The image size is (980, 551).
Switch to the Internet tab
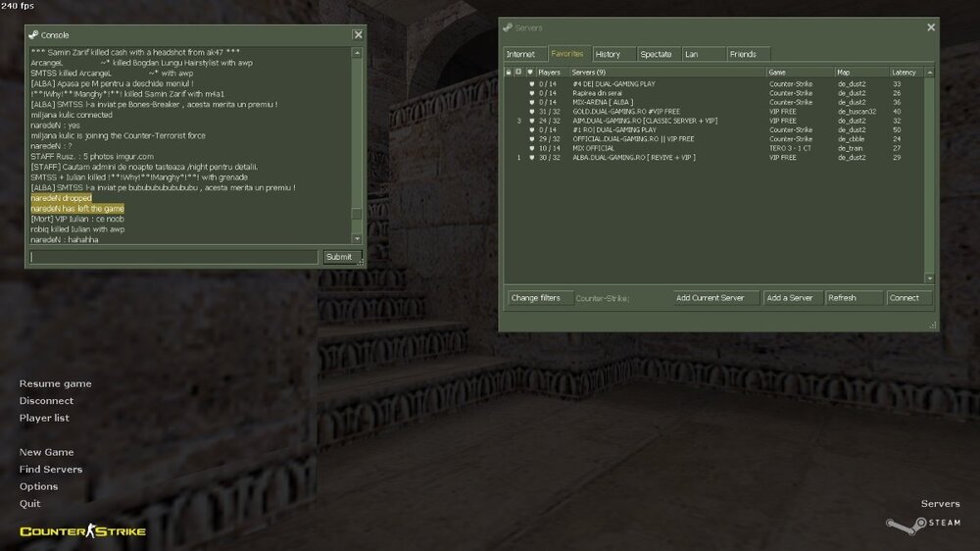[521, 54]
